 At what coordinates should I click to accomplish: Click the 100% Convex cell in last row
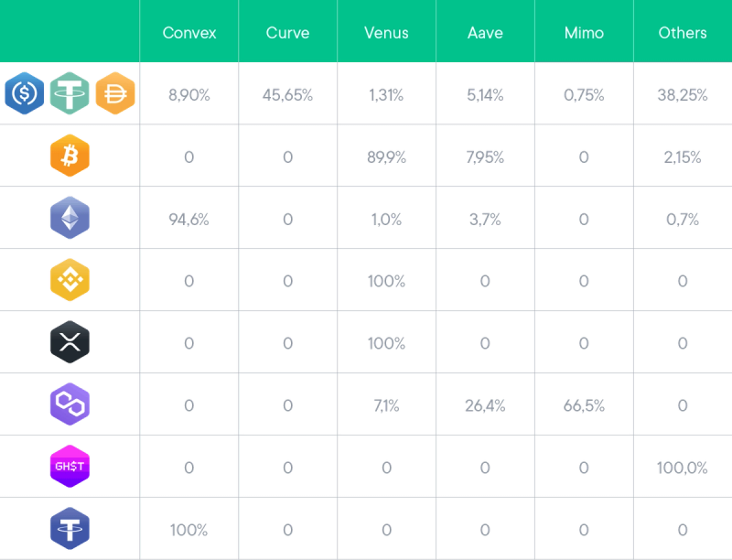click(189, 530)
